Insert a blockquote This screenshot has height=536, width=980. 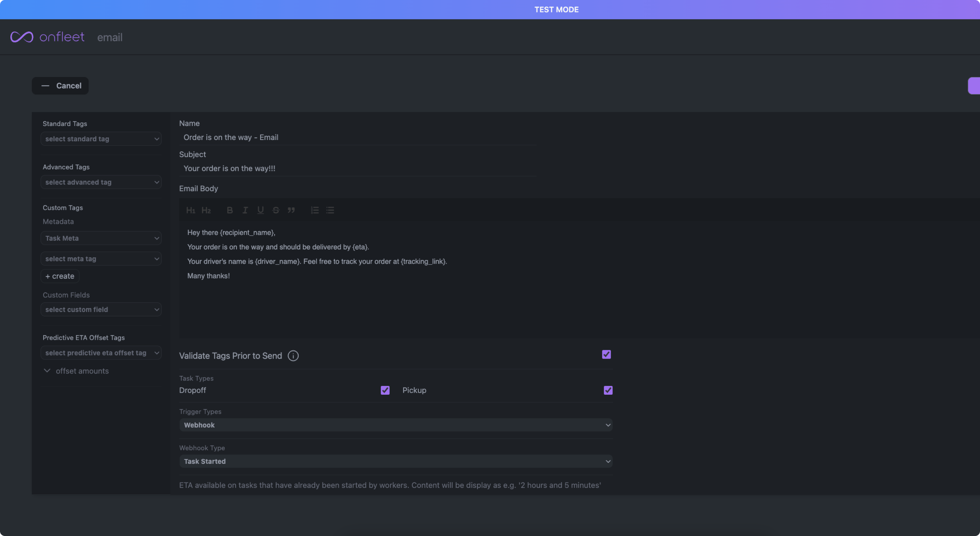point(291,210)
